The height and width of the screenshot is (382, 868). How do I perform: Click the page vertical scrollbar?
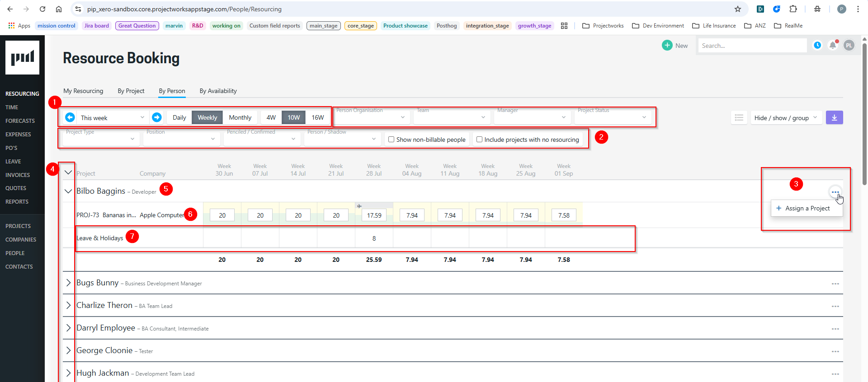coord(864,113)
